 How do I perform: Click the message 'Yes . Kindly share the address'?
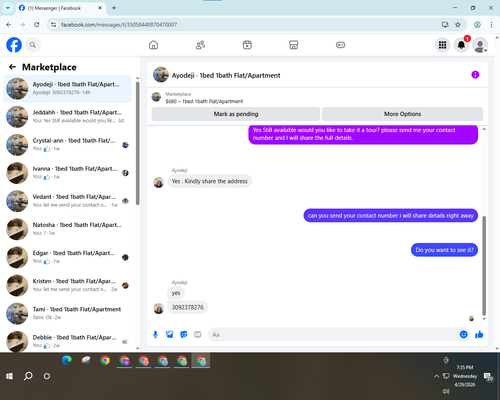(x=209, y=181)
